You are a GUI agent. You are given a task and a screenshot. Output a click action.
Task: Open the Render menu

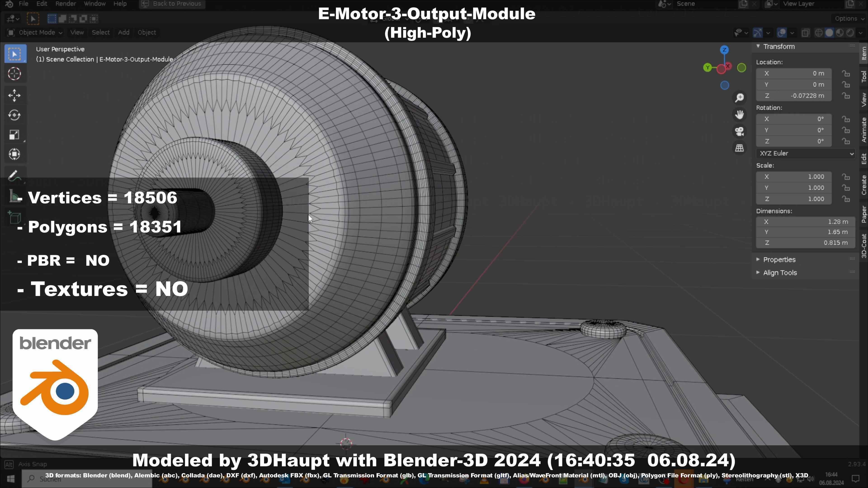point(65,4)
